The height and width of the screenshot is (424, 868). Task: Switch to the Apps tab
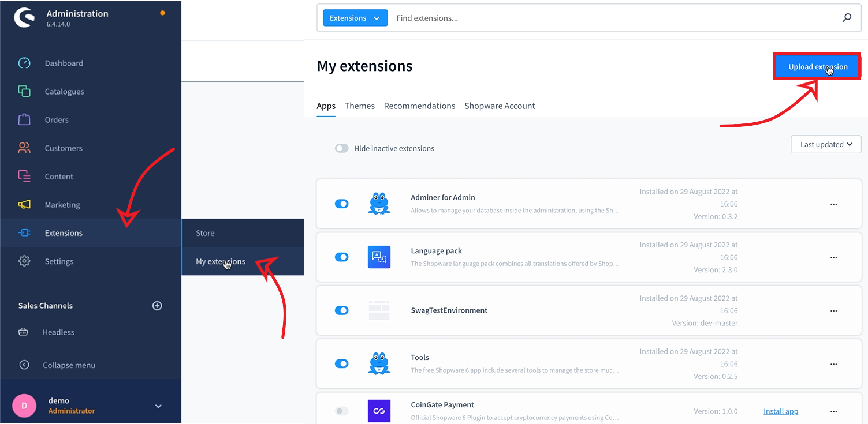(x=326, y=106)
